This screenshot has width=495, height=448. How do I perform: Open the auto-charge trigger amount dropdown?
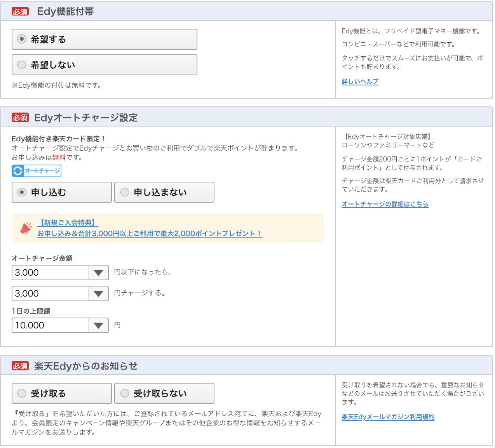pyautogui.click(x=98, y=272)
